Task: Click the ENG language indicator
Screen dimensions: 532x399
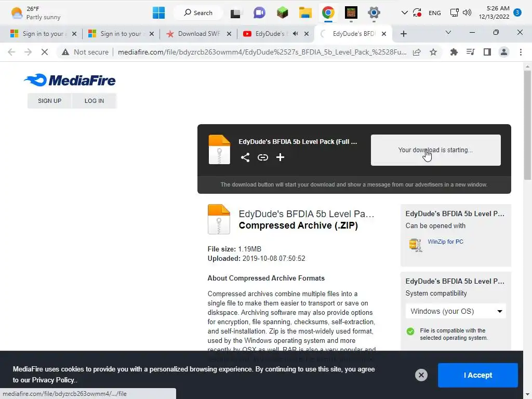Action: click(x=435, y=13)
